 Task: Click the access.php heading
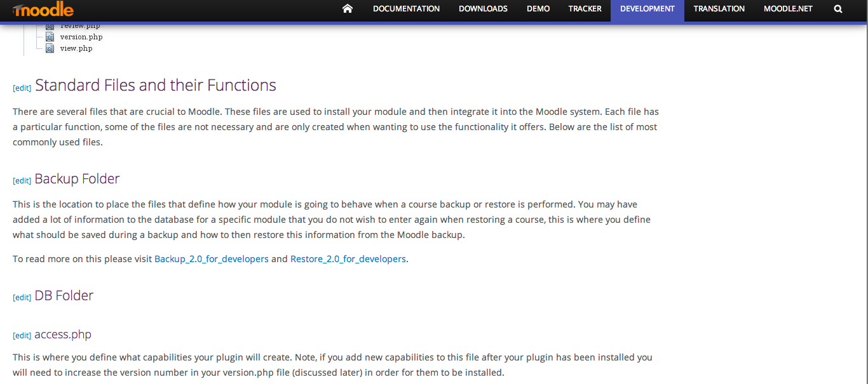pos(63,334)
